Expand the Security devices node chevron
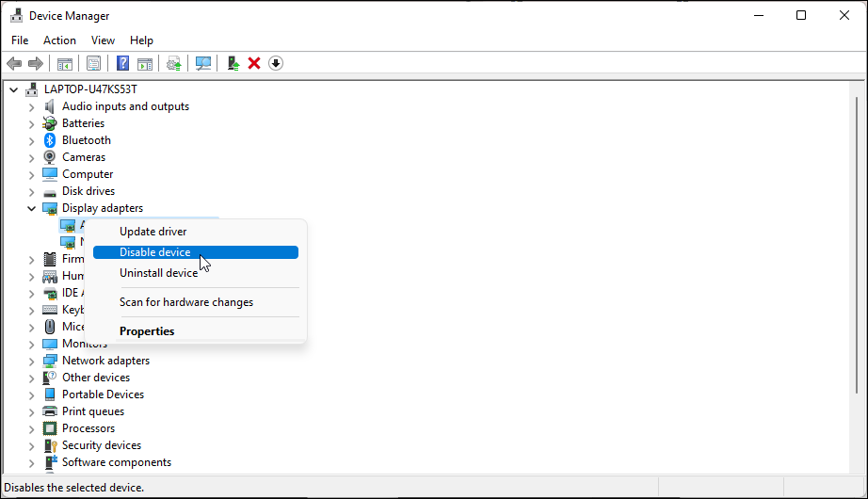The image size is (868, 499). pos(32,446)
